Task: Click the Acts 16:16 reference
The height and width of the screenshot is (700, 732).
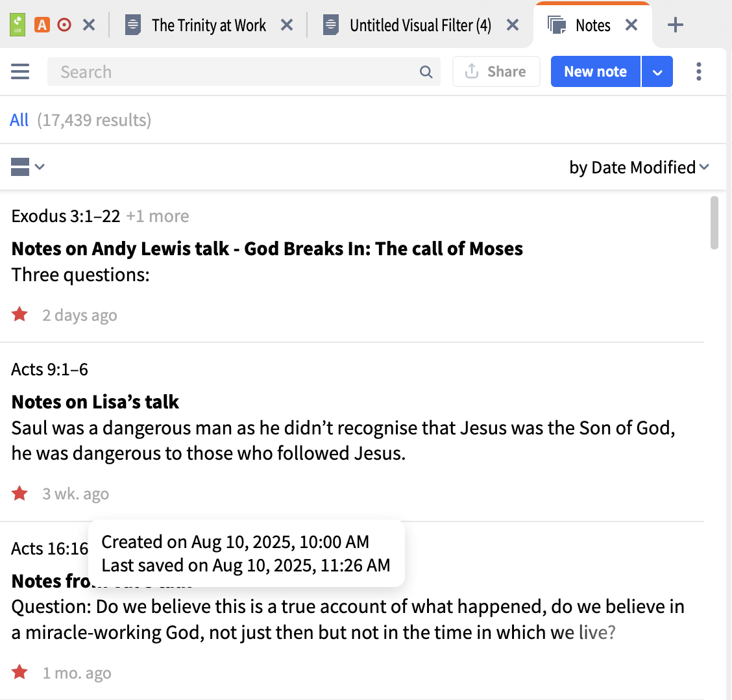Action: coord(49,548)
